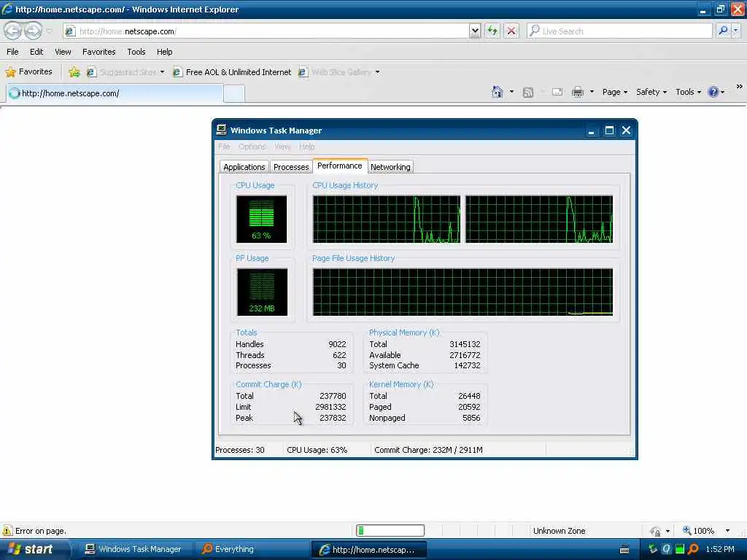Click the Home icon in command bar

tap(497, 92)
